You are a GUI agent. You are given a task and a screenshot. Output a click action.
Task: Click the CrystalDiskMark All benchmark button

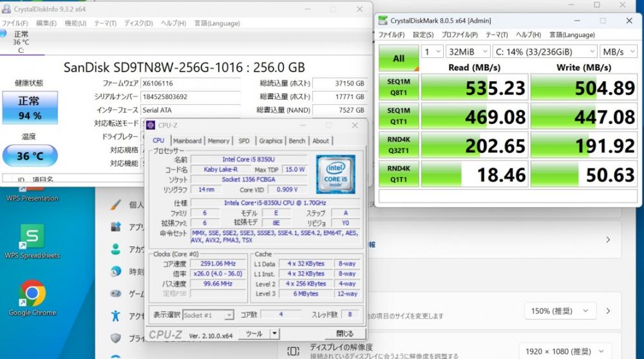pyautogui.click(x=399, y=58)
